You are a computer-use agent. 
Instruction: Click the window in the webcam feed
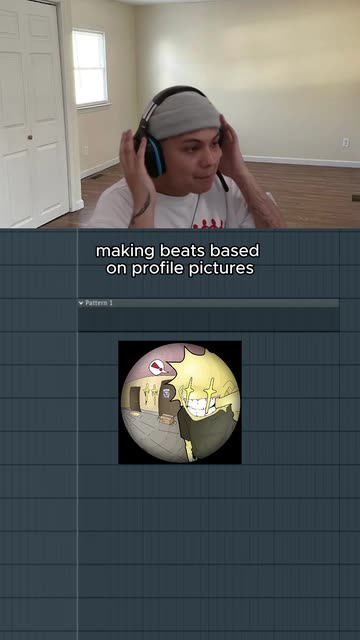click(x=90, y=68)
